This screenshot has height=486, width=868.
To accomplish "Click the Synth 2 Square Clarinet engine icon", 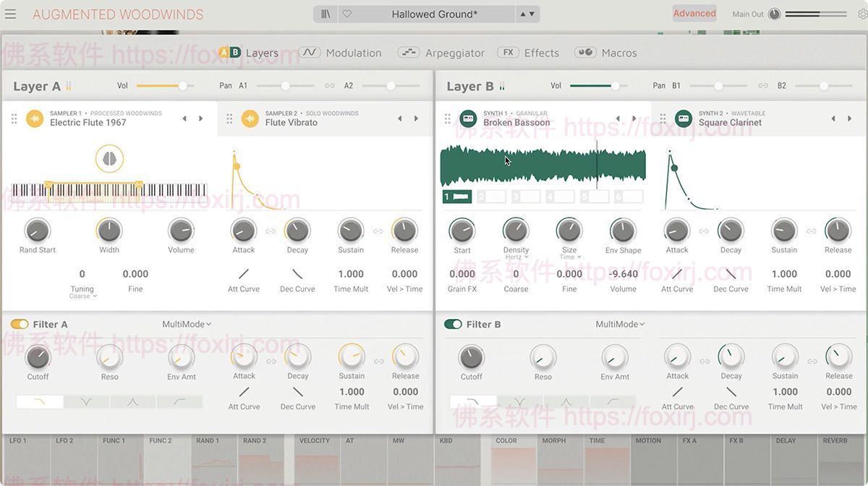I will click(x=682, y=118).
